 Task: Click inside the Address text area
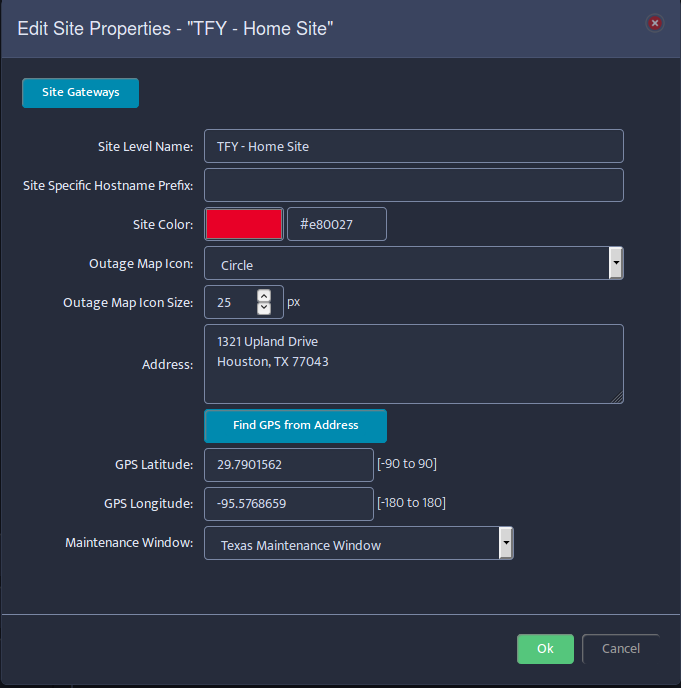(414, 364)
